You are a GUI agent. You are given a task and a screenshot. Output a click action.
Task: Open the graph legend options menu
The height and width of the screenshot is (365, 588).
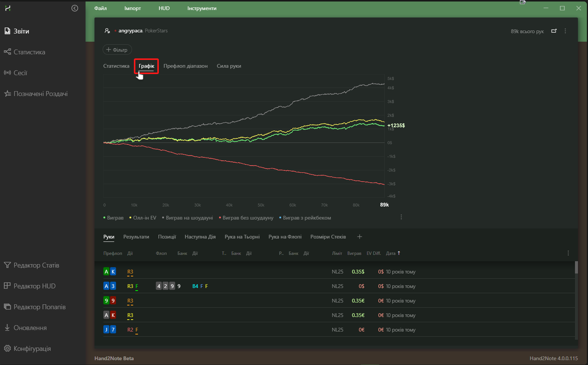pyautogui.click(x=401, y=217)
